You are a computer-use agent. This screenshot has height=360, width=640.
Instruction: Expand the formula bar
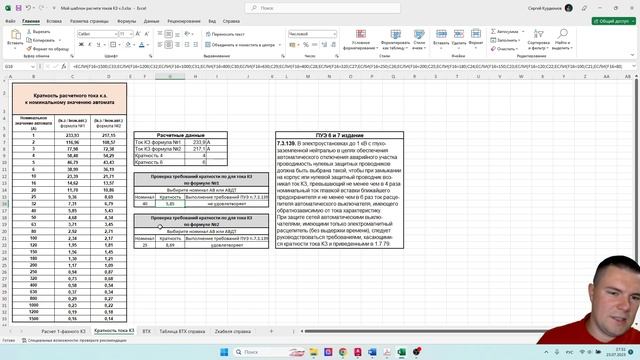633,66
